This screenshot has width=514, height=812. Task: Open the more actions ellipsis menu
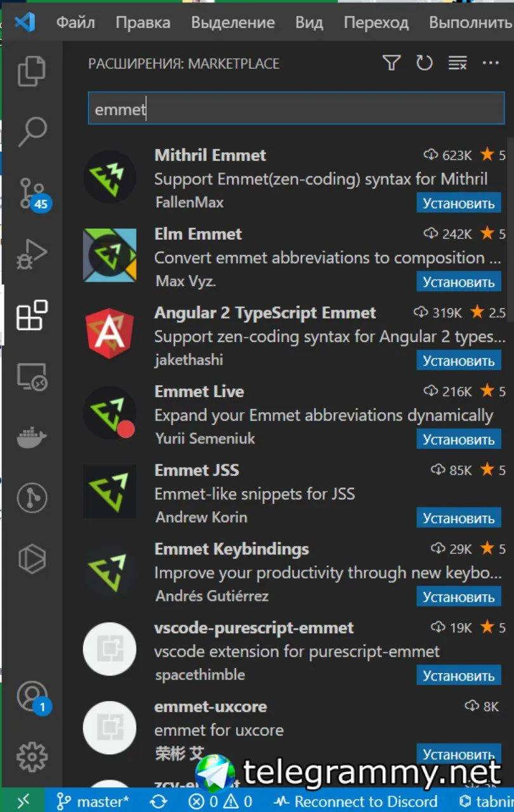point(491,63)
